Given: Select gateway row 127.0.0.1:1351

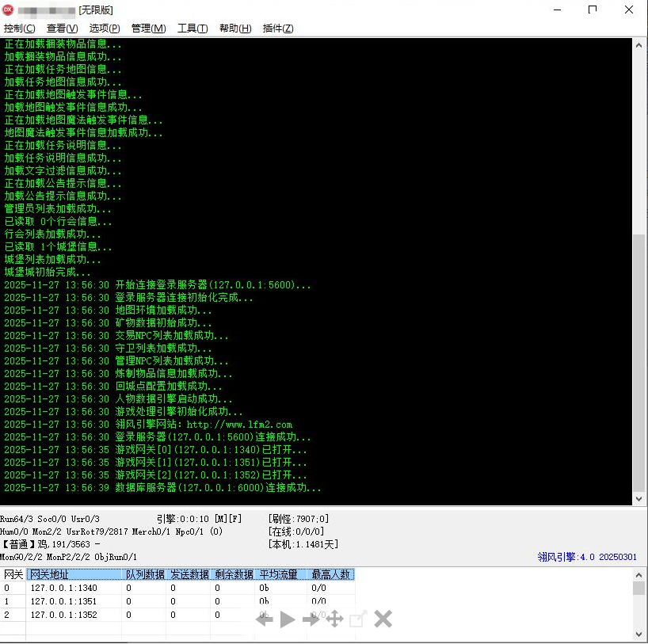Looking at the screenshot, I should (x=63, y=601).
